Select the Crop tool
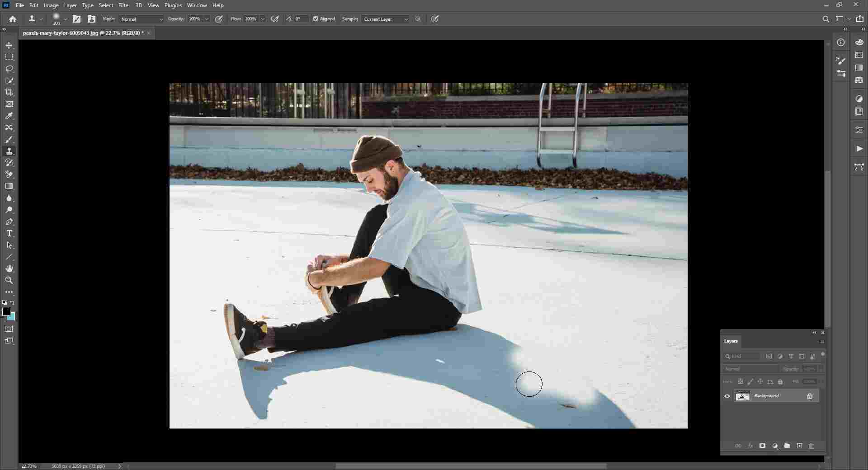Screen dimensions: 868x470 pyautogui.click(x=9, y=93)
